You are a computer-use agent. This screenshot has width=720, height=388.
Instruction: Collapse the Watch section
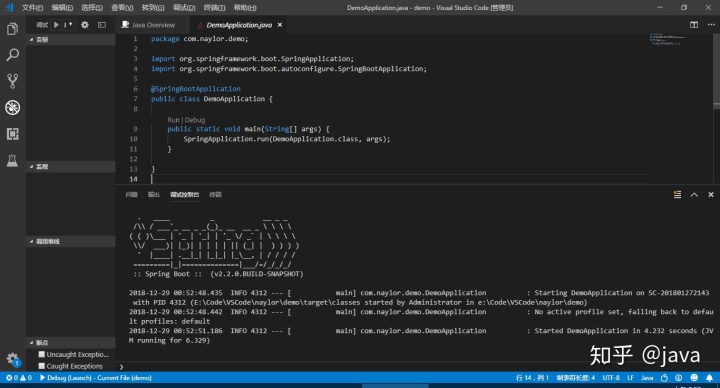71,166
